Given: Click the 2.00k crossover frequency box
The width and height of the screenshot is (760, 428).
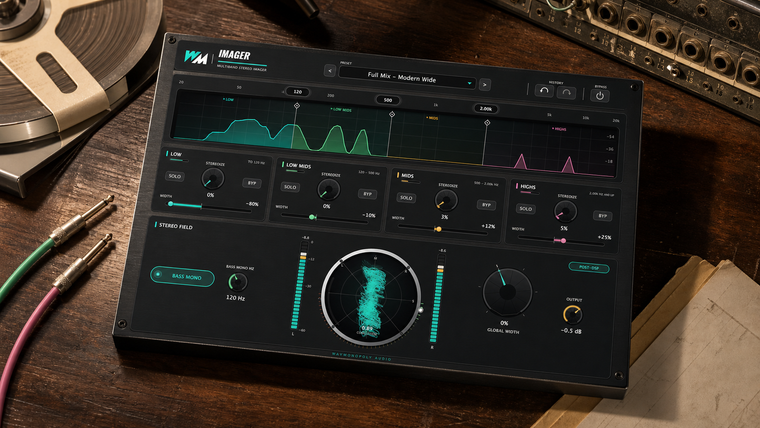Looking at the screenshot, I should pyautogui.click(x=486, y=109).
